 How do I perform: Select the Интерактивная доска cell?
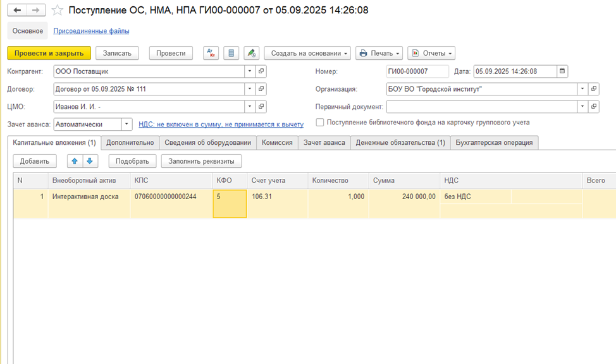pyautogui.click(x=89, y=203)
